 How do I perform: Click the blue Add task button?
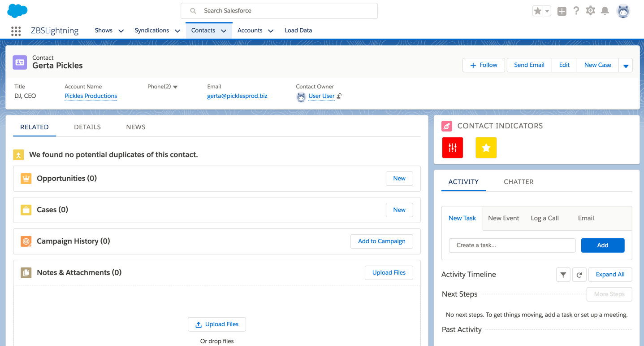click(x=603, y=245)
